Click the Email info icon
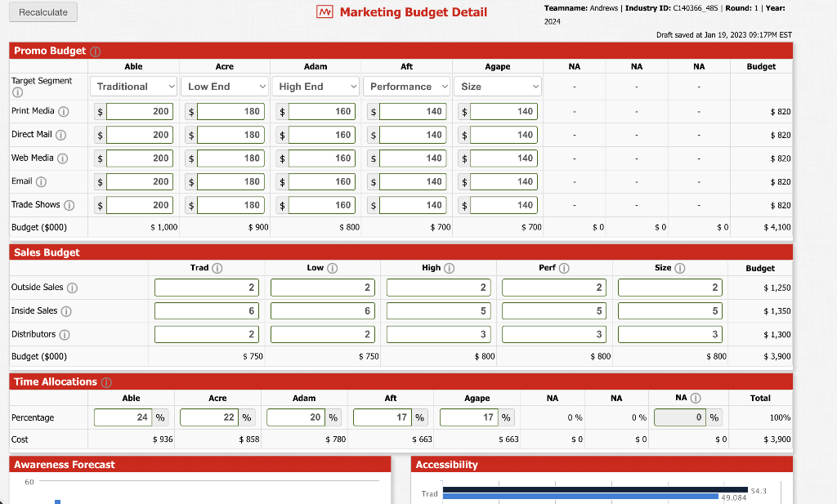The width and height of the screenshot is (837, 504). [41, 182]
